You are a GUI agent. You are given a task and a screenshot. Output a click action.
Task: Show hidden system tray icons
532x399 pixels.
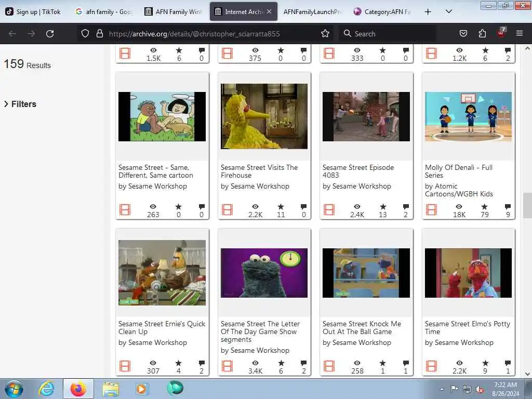click(442, 389)
